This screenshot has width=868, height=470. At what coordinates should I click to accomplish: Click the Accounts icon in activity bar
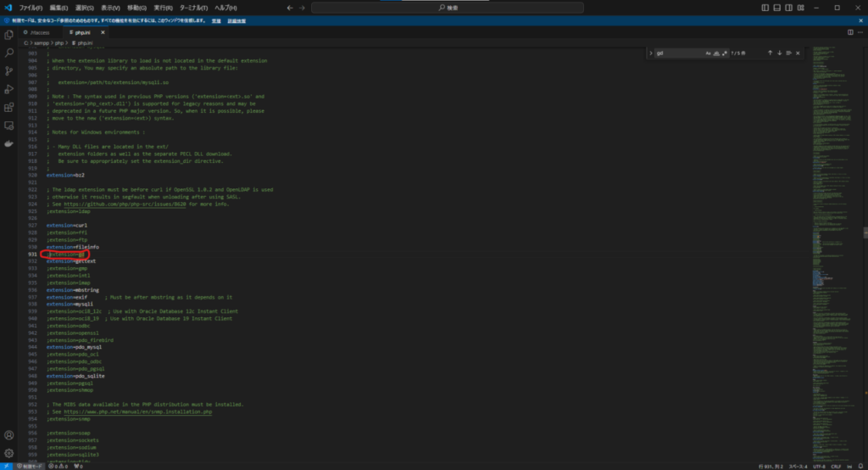click(9, 437)
